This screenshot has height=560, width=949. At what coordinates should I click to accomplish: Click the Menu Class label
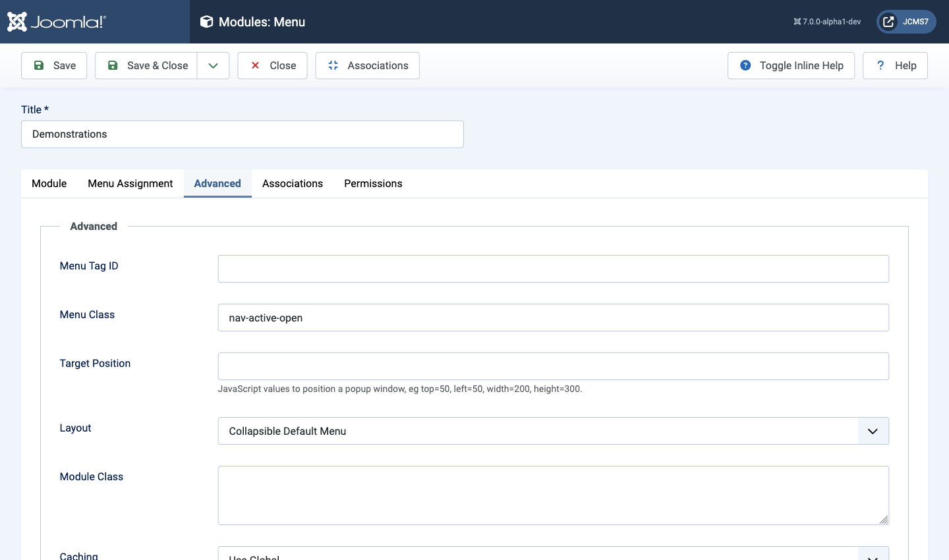87,315
